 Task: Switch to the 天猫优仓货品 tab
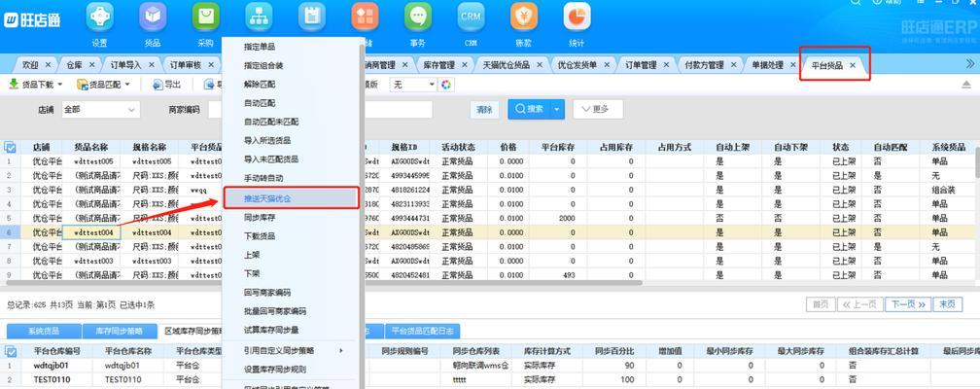click(505, 64)
